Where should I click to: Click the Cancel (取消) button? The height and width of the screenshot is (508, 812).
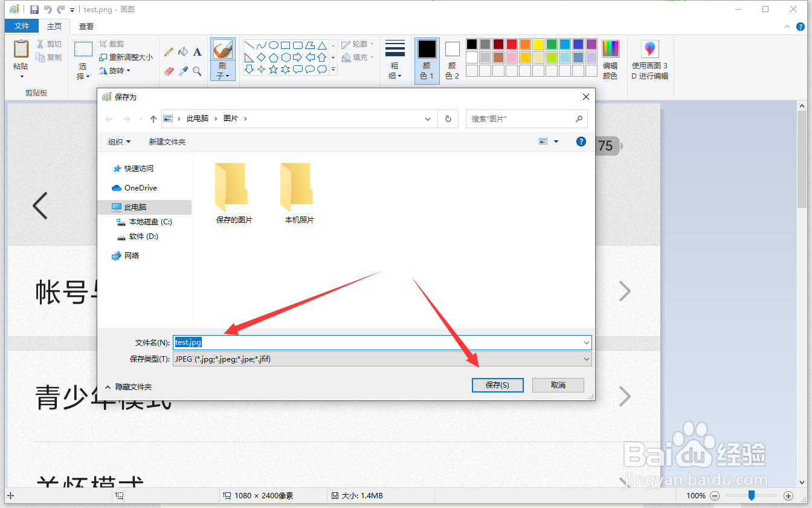tap(558, 385)
